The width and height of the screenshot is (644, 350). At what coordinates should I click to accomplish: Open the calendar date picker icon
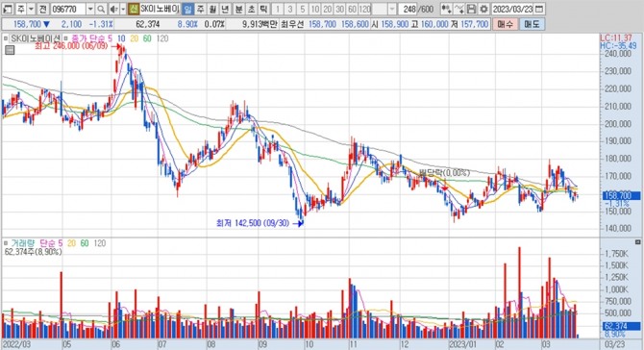(x=539, y=9)
